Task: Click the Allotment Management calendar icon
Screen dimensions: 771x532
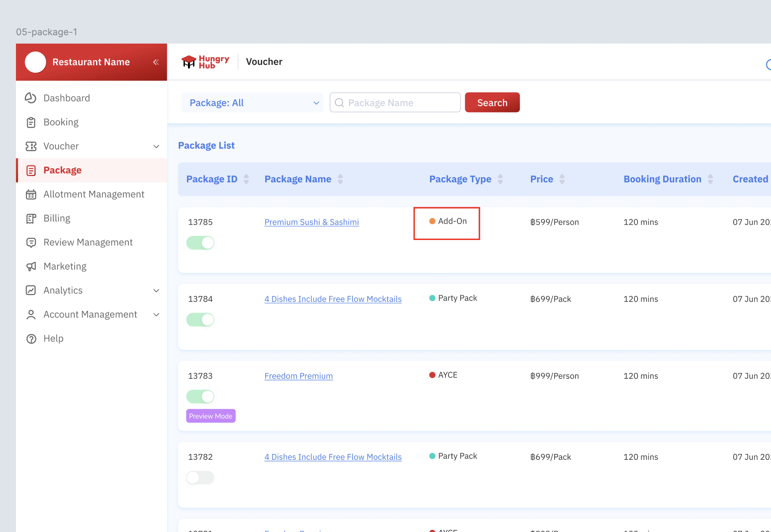Action: pos(31,194)
